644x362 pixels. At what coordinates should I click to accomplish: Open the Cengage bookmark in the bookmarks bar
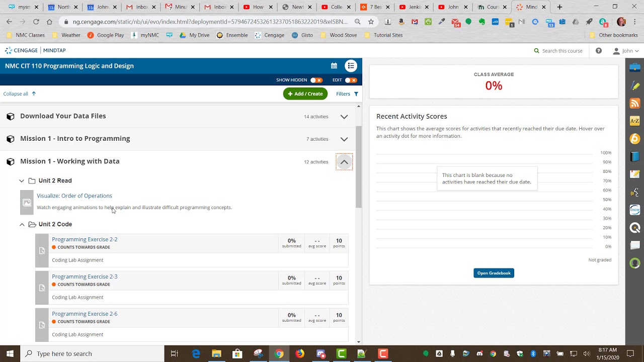click(x=269, y=35)
